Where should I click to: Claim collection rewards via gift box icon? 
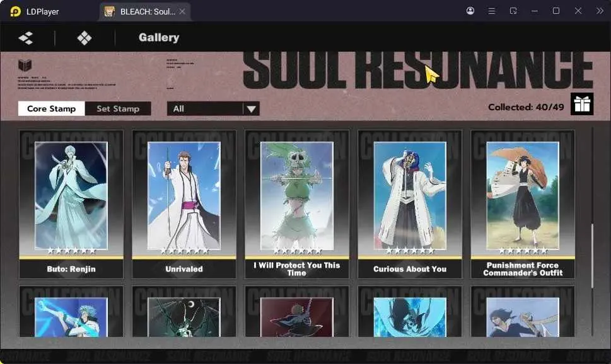(x=582, y=104)
